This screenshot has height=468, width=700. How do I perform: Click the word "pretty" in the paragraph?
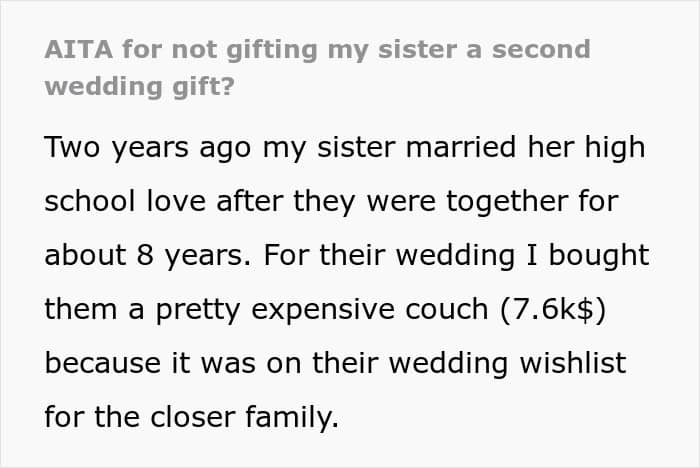(x=198, y=310)
